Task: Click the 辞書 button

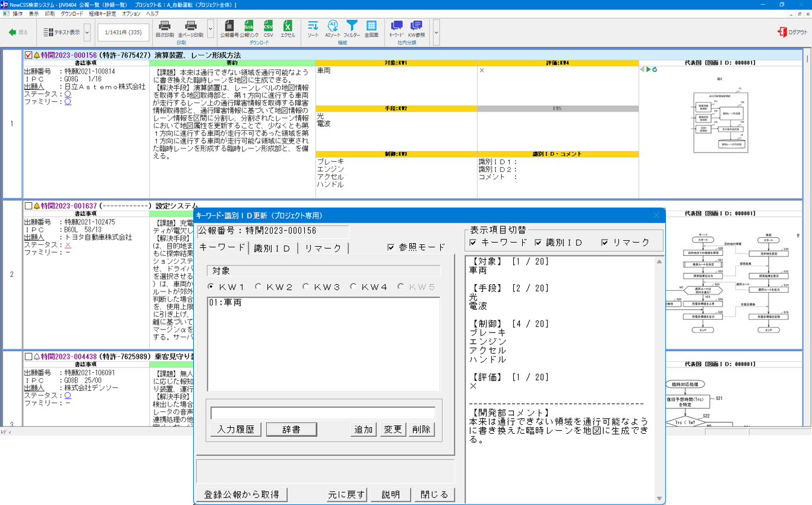Action: tap(292, 430)
